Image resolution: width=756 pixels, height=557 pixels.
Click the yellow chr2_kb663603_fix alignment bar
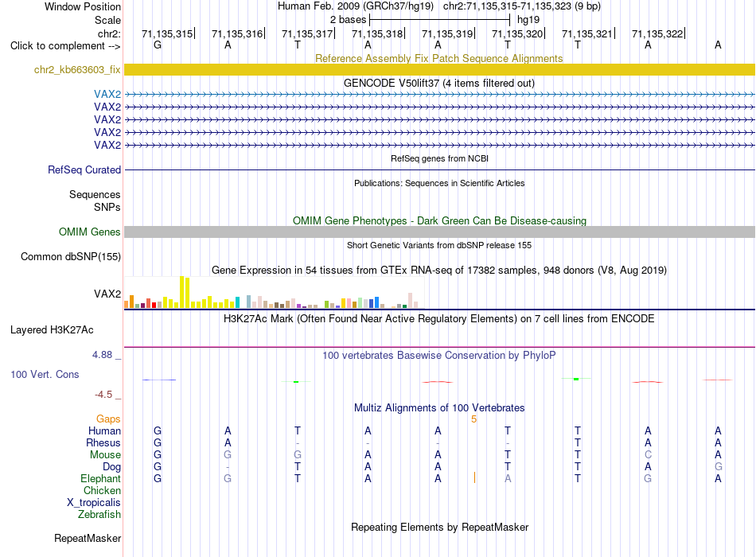[439, 69]
